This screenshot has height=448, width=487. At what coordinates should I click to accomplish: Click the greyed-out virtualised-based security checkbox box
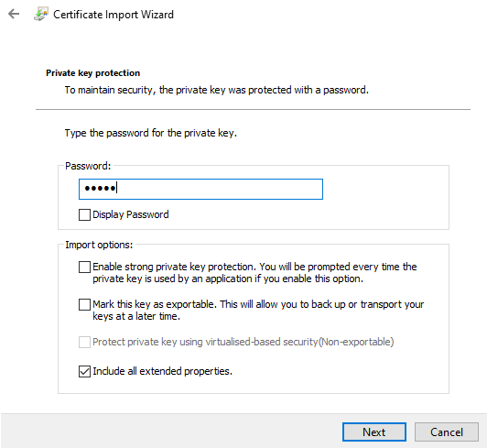[x=84, y=343]
